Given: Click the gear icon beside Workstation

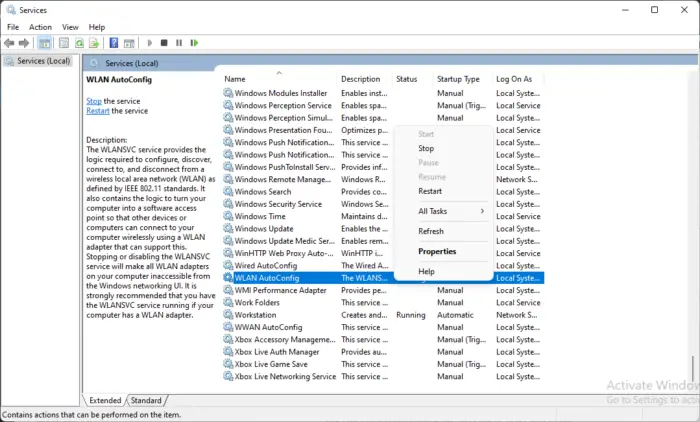Looking at the screenshot, I should (228, 314).
